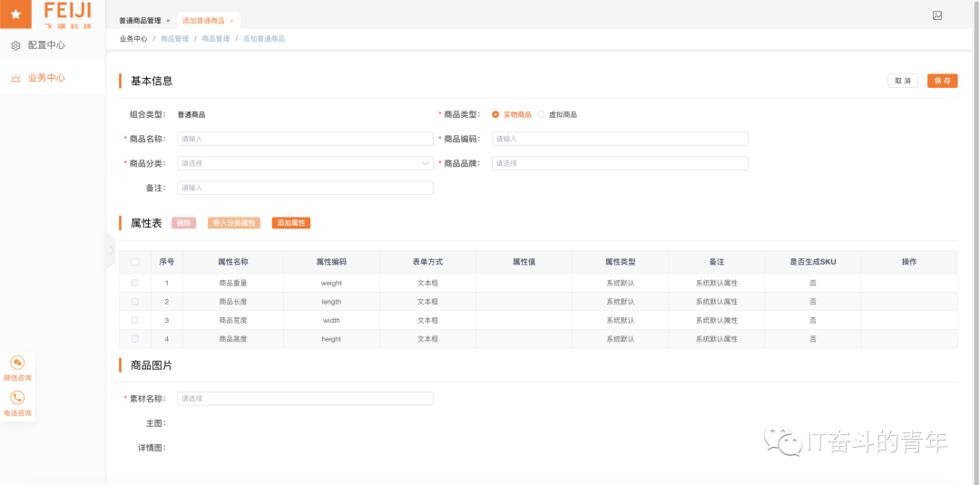Open the image icon in top right
This screenshot has width=980, height=485.
[936, 15]
